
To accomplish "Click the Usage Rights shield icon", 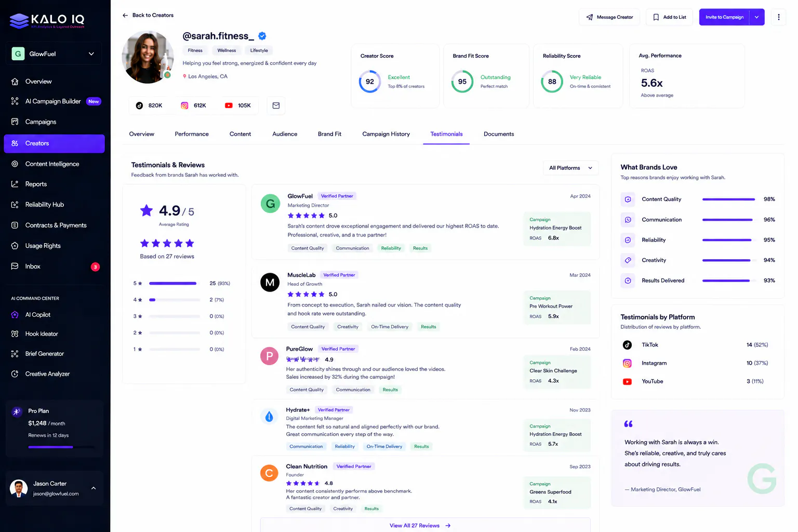I will point(15,246).
